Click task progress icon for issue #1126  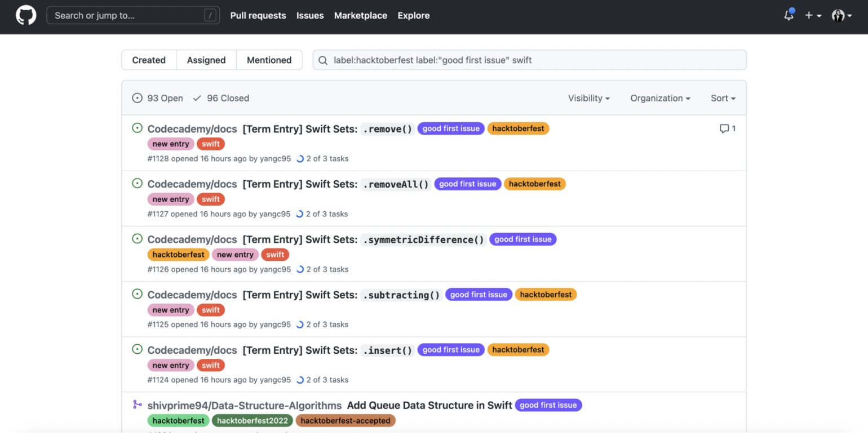[x=300, y=269]
